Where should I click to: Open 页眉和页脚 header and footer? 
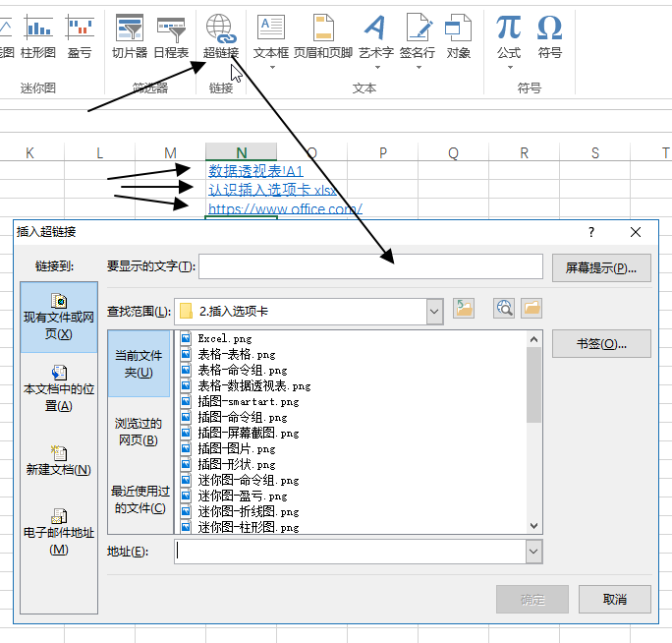(322, 35)
